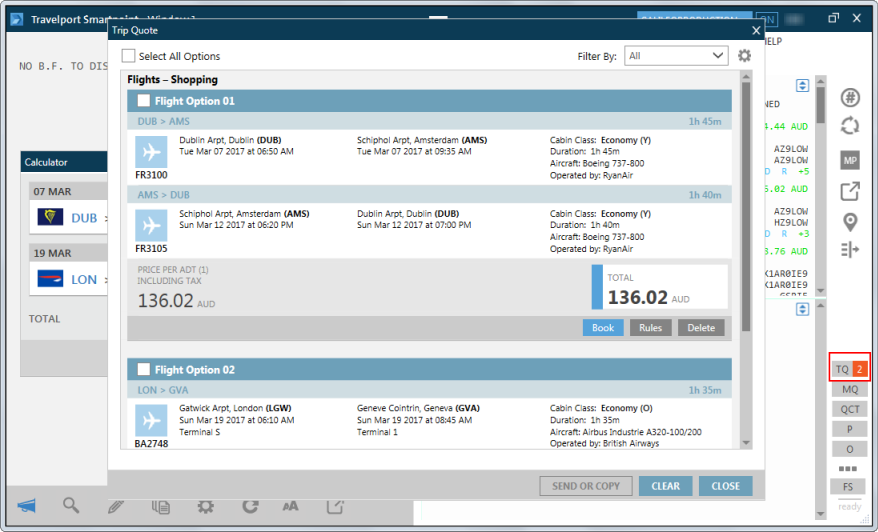878x532 pixels.
Task: Click the Trip Quote settings gear icon
Action: [x=744, y=56]
